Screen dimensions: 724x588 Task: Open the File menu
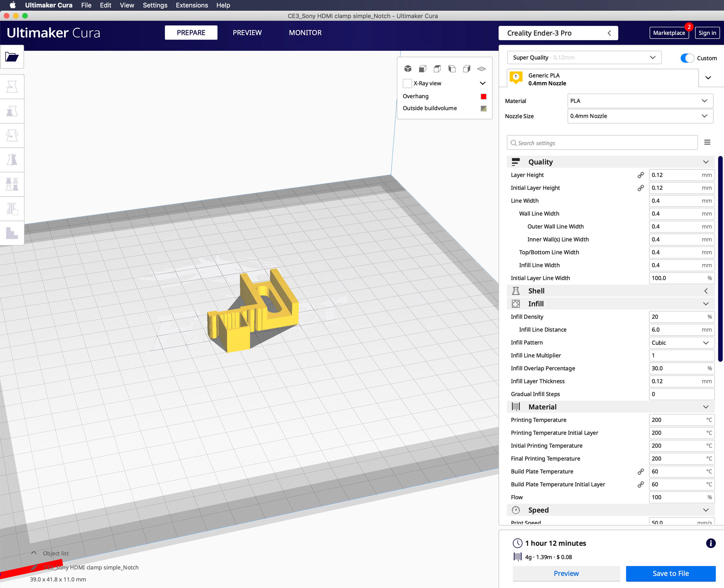coord(86,5)
